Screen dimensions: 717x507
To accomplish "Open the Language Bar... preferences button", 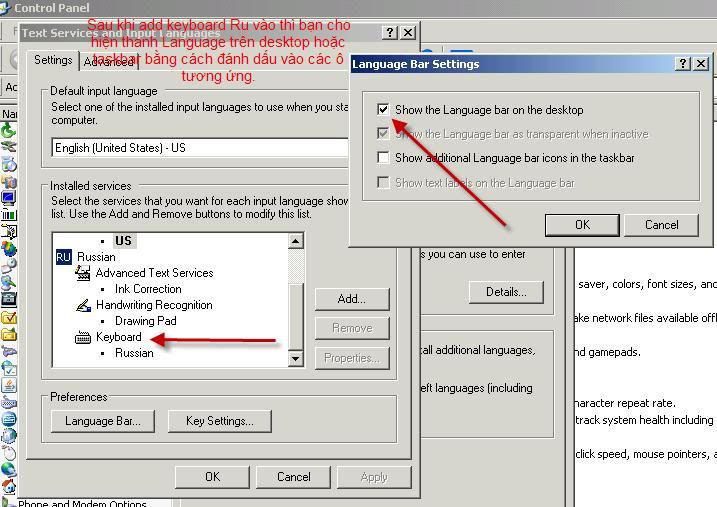I will tap(104, 421).
